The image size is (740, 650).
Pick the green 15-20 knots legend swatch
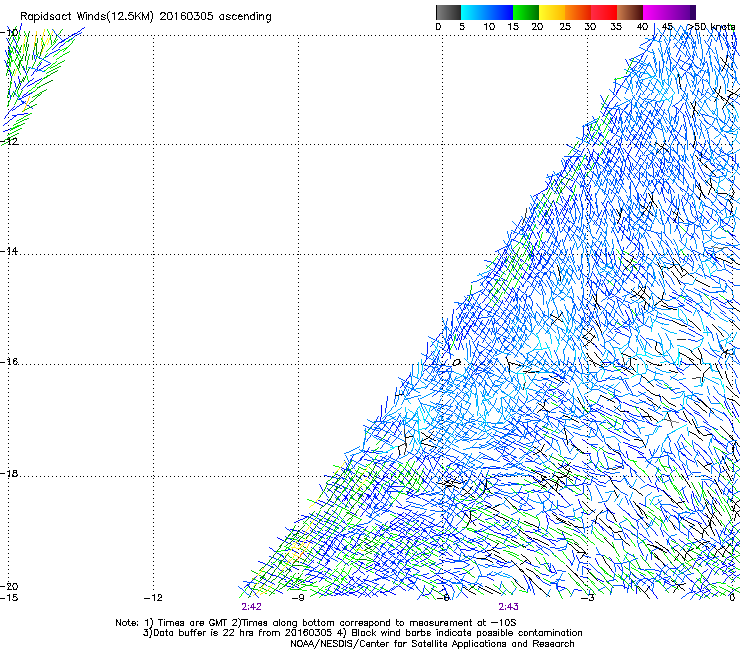click(x=526, y=12)
